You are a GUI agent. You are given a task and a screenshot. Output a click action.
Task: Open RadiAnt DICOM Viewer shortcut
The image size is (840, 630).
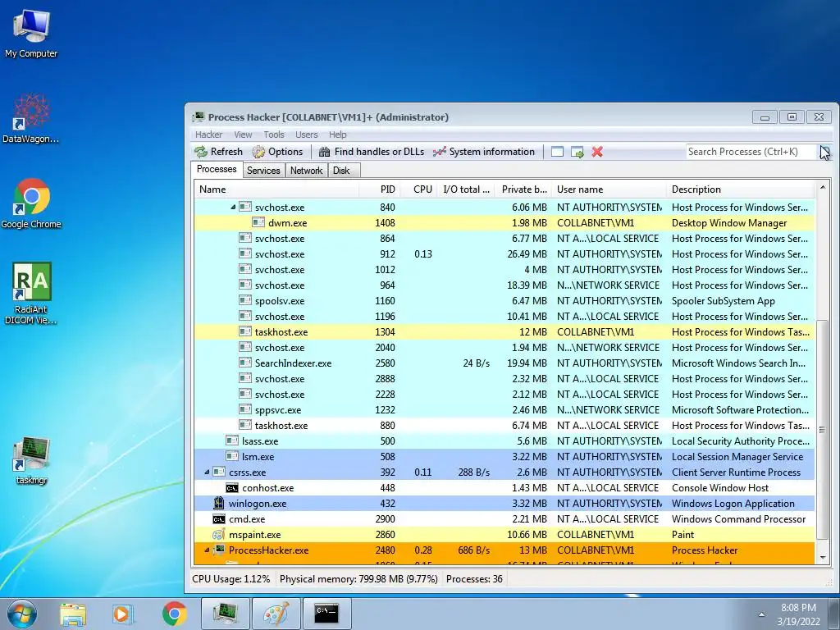tap(31, 293)
